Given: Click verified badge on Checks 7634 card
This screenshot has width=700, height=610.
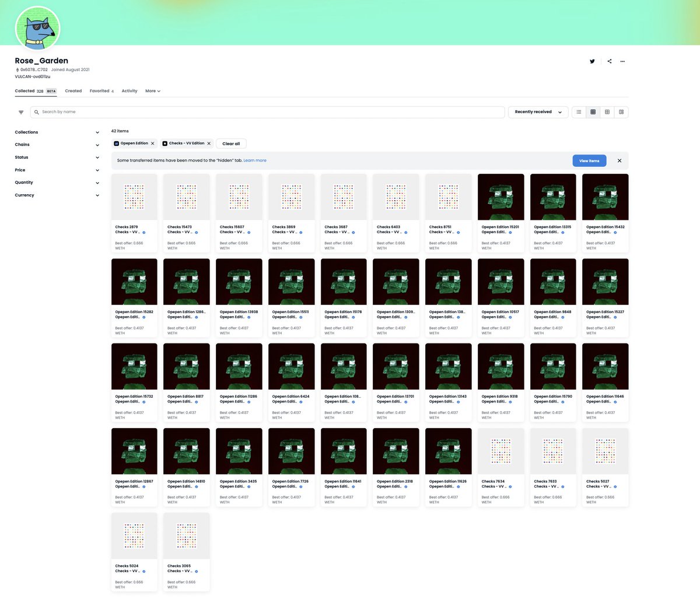Looking at the screenshot, I should pyautogui.click(x=510, y=486).
